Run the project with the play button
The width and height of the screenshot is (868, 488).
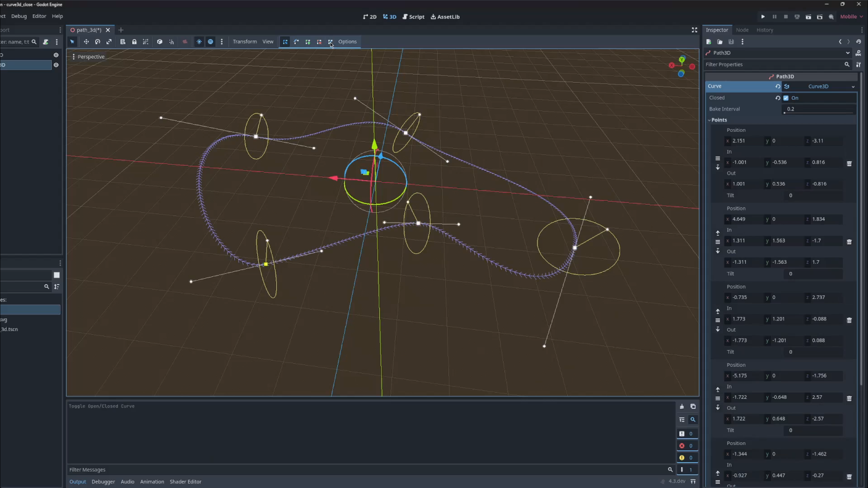point(763,17)
